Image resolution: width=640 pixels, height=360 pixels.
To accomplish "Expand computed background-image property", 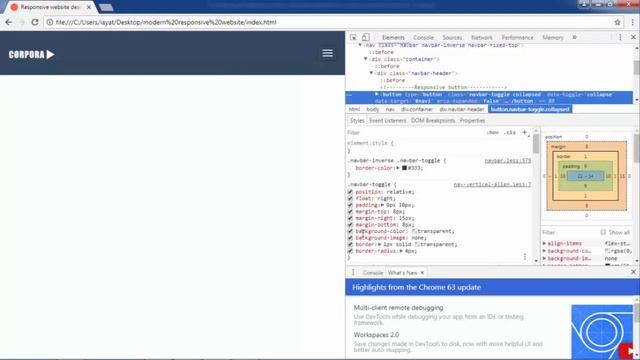I will (544, 258).
